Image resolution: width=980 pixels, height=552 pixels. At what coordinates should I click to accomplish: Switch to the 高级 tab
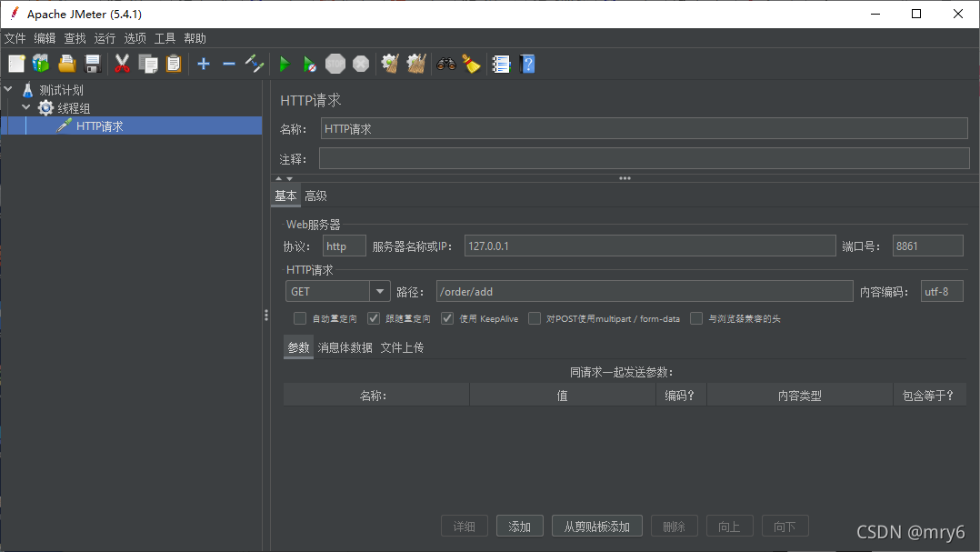315,196
